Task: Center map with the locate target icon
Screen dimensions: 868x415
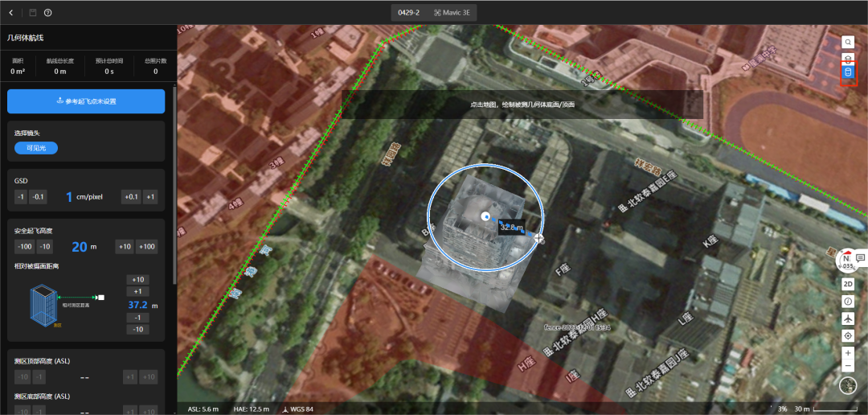Action: (848, 335)
